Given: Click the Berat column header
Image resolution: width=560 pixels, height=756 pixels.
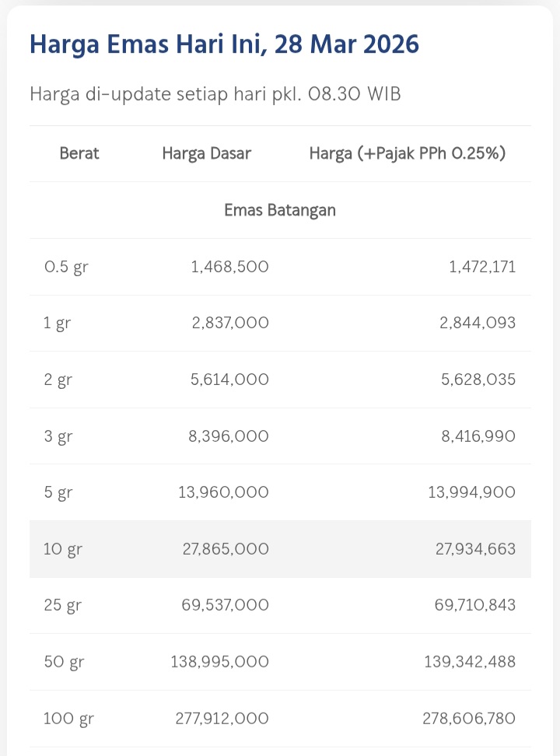Looking at the screenshot, I should [x=79, y=153].
